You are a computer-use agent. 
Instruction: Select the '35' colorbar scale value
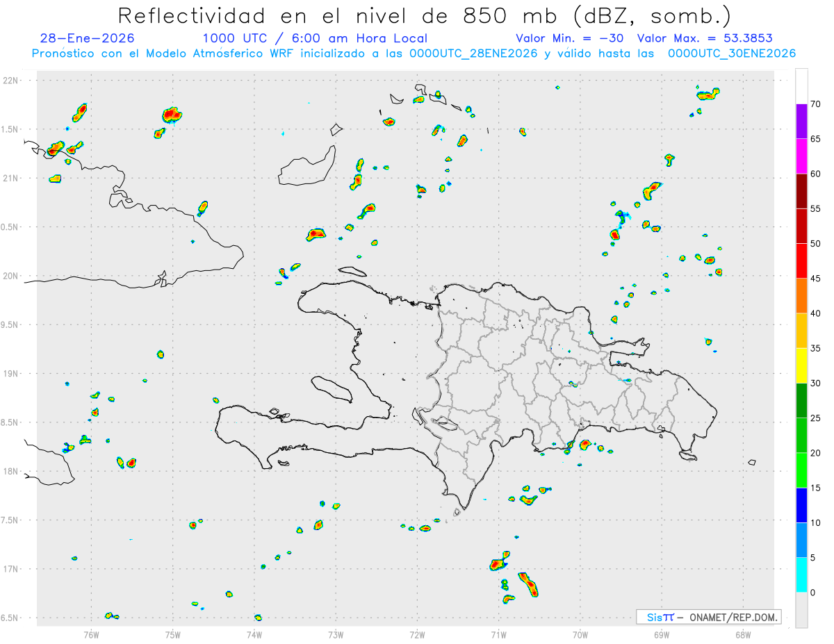click(815, 348)
